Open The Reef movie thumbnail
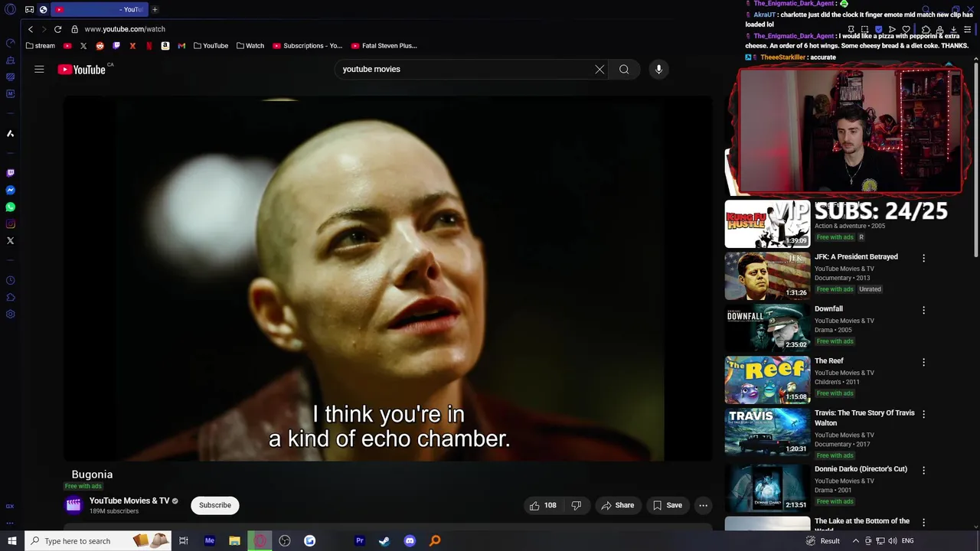The height and width of the screenshot is (551, 980). (x=767, y=380)
